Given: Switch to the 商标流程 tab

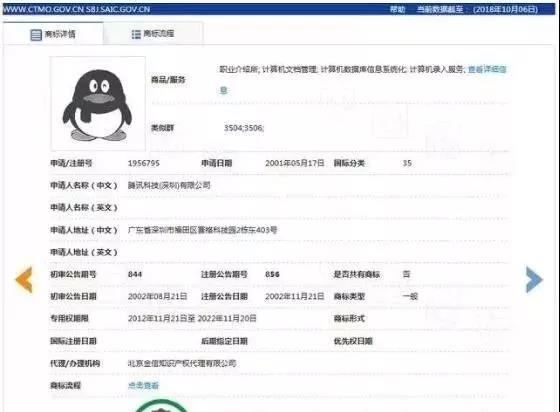Looking at the screenshot, I should [x=153, y=34].
